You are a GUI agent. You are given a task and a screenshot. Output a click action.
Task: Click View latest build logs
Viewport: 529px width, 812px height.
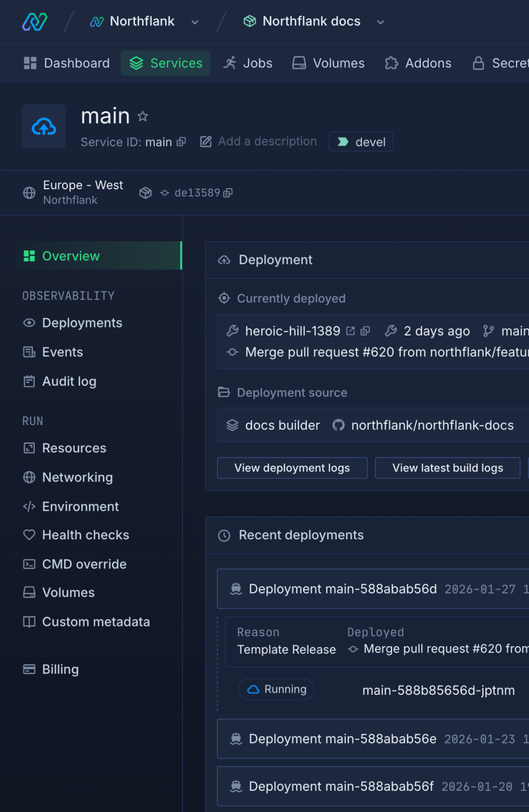(447, 468)
